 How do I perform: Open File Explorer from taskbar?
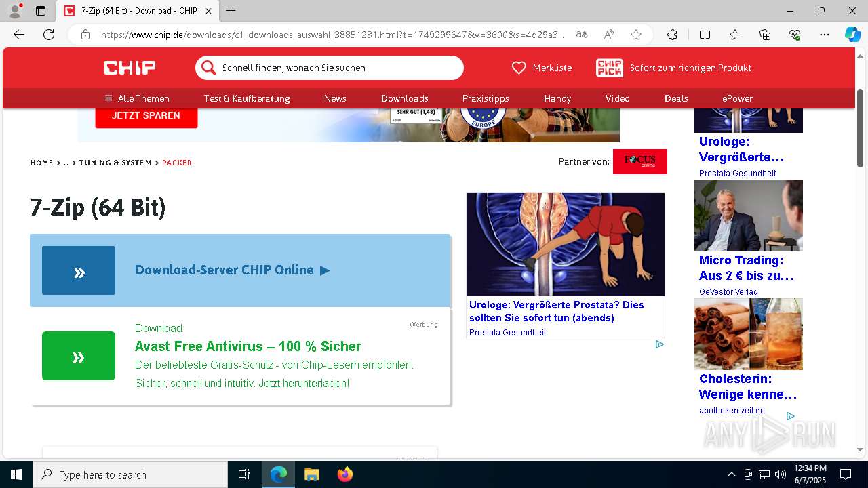(x=311, y=474)
